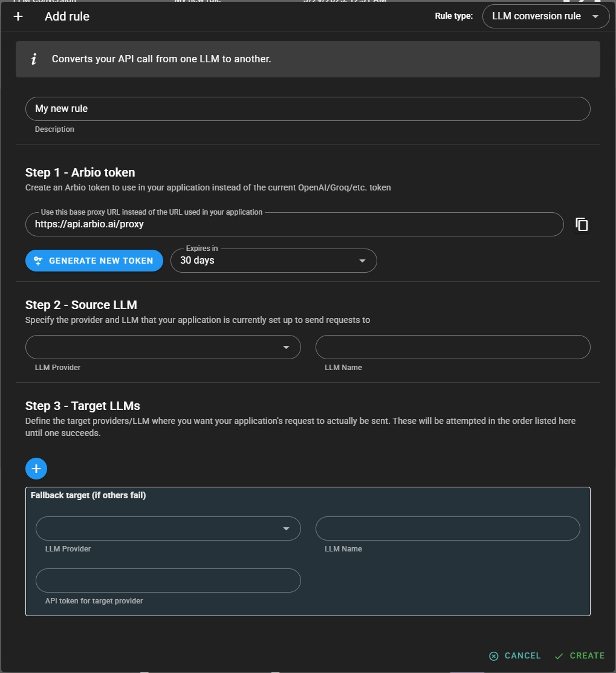Click the key icon on Generate button

coord(38,261)
